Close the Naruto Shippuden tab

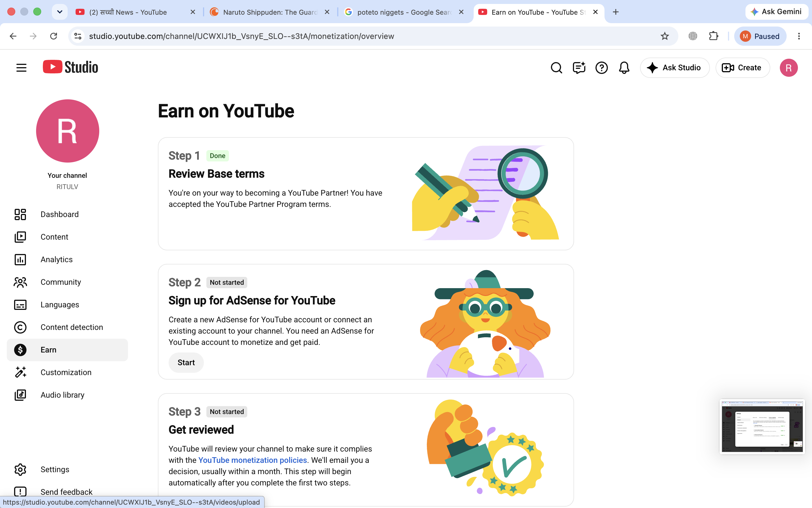(327, 12)
